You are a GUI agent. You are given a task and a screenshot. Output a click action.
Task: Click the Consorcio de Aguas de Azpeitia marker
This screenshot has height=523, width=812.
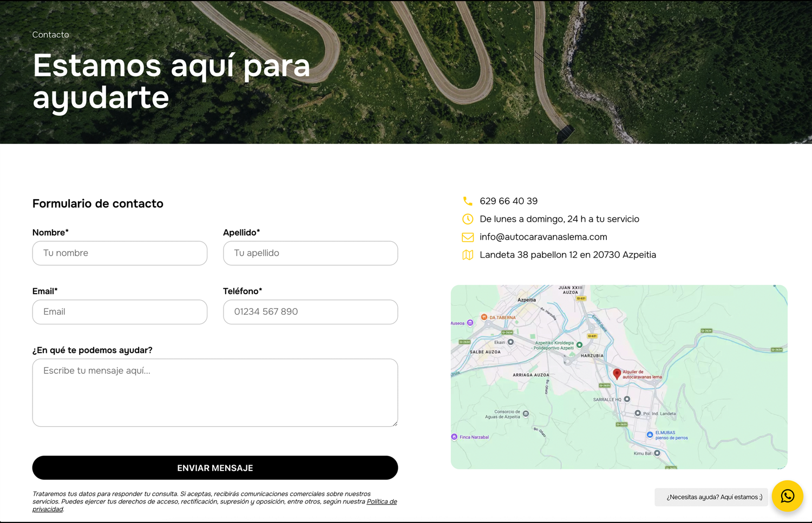point(526,414)
